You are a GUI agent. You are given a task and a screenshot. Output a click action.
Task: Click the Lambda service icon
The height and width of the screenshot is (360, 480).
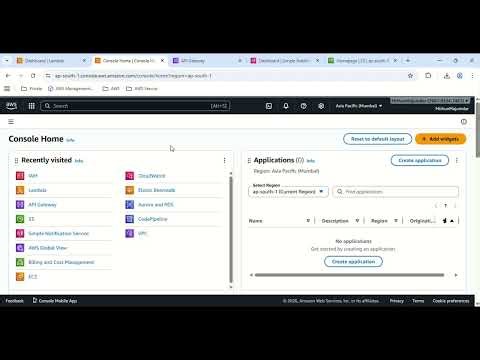20,190
